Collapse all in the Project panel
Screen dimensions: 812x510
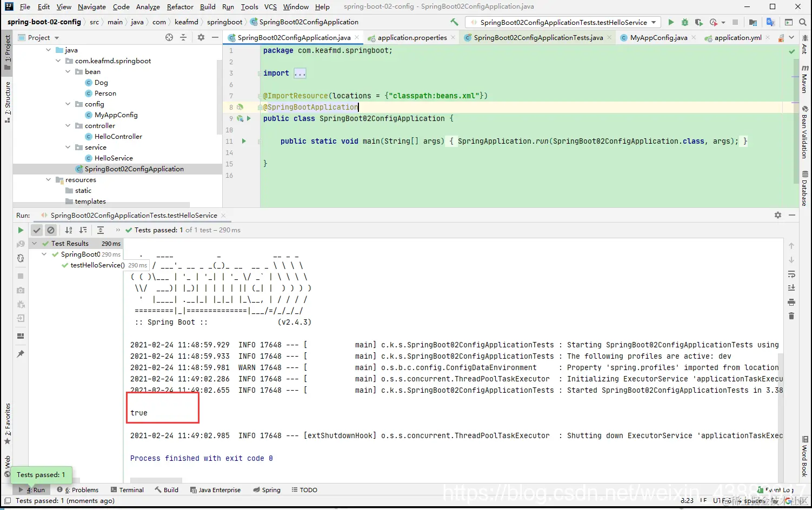183,37
